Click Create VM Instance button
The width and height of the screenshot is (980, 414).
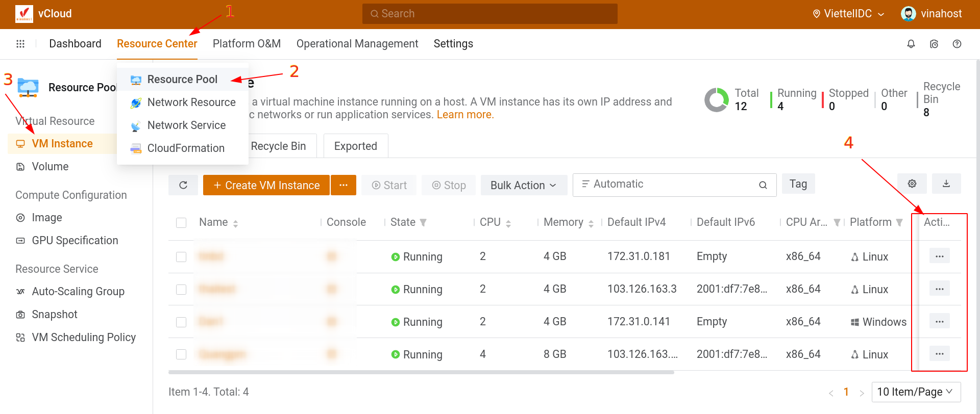(266, 185)
